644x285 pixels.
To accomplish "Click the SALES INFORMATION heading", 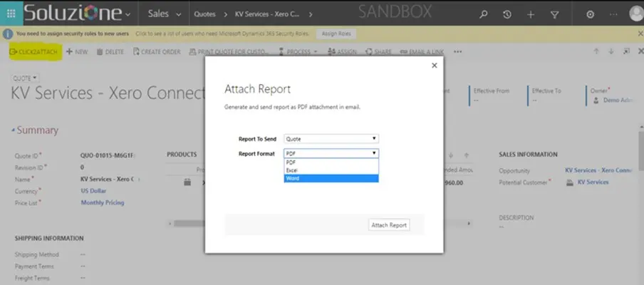I will coord(528,155).
